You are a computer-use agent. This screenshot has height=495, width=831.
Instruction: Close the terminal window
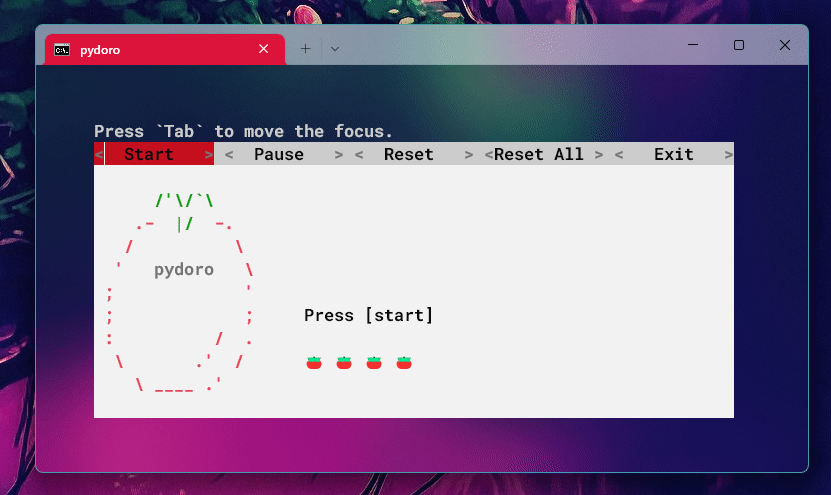click(785, 45)
